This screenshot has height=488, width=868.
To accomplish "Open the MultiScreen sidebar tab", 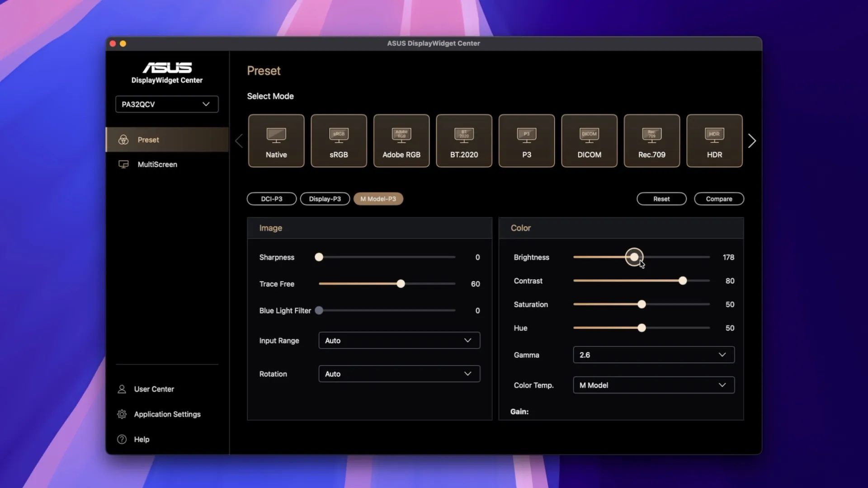I will pos(157,164).
